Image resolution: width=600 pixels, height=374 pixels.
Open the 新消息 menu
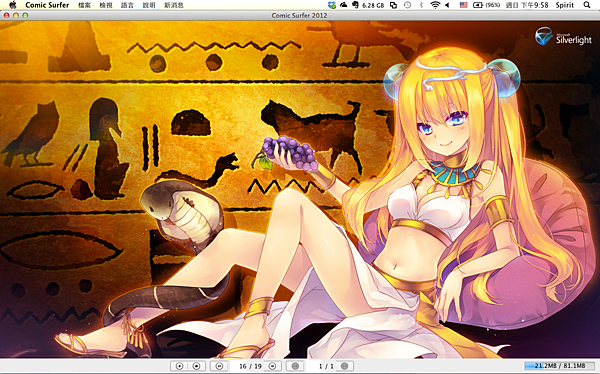tap(174, 5)
